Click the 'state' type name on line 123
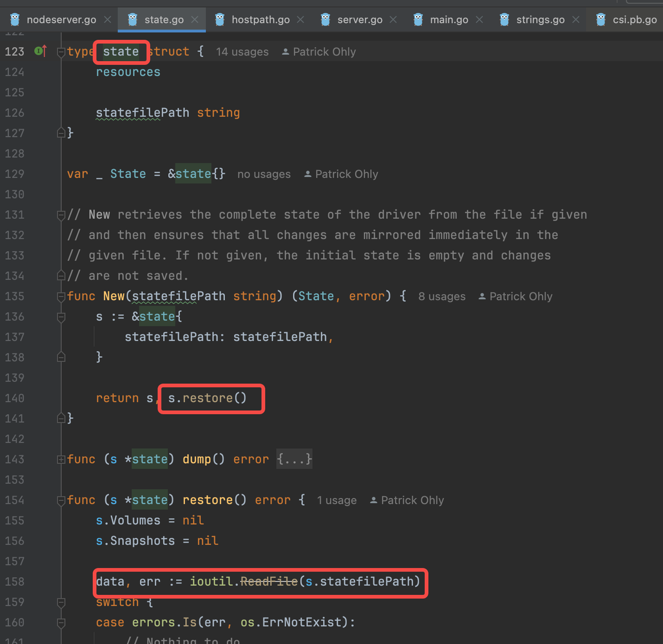The image size is (663, 644). pyautogui.click(x=121, y=52)
